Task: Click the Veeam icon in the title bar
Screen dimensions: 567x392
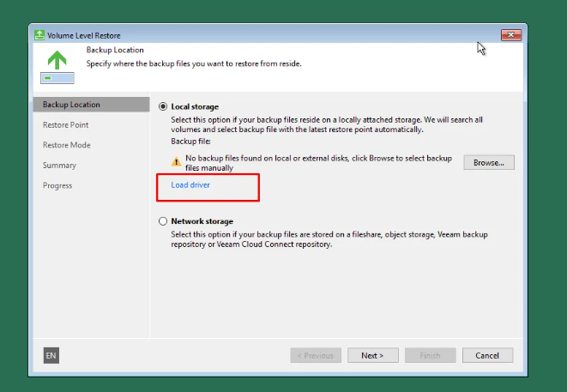Action: click(x=39, y=35)
